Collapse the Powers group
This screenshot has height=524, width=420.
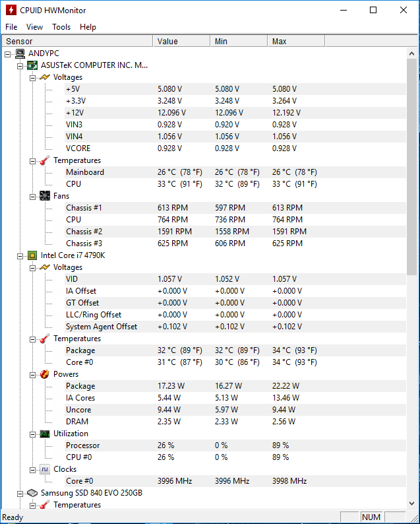click(32, 375)
